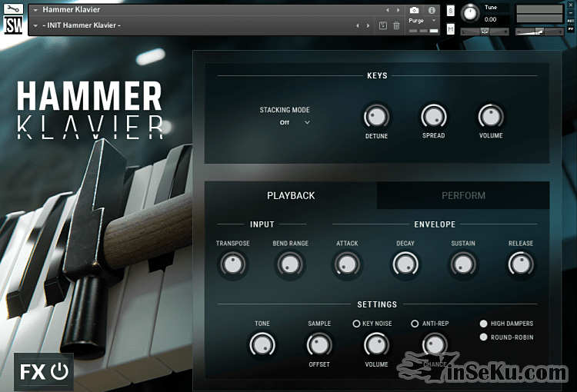Enable High Dampers
The width and height of the screenshot is (577, 392).
pos(483,324)
